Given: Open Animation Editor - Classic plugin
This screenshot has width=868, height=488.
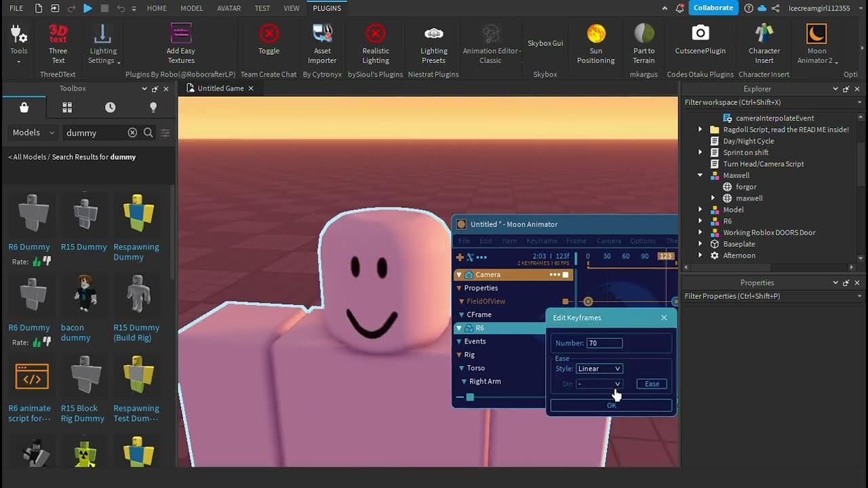Looking at the screenshot, I should 491,43.
